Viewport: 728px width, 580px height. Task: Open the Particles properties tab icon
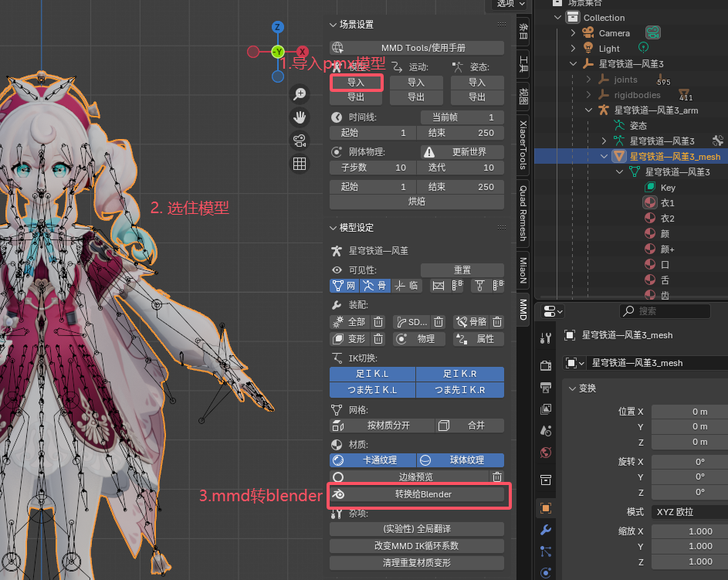point(546,551)
